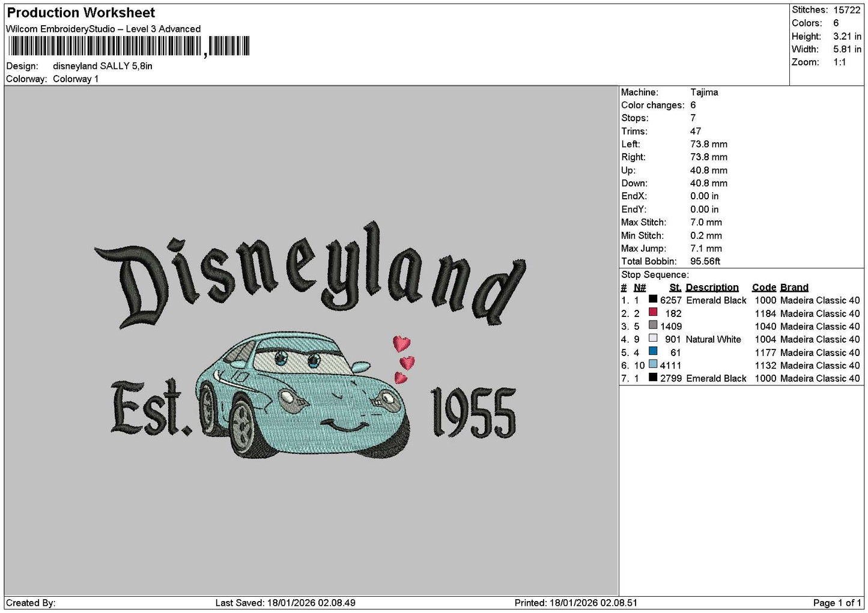
Task: Click the gray thread swatch, code 1040
Action: (653, 325)
